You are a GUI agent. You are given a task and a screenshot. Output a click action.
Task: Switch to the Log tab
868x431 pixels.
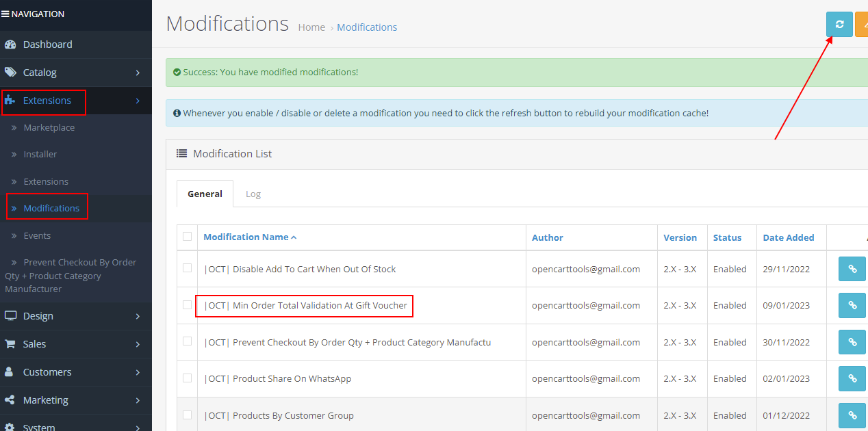[253, 194]
